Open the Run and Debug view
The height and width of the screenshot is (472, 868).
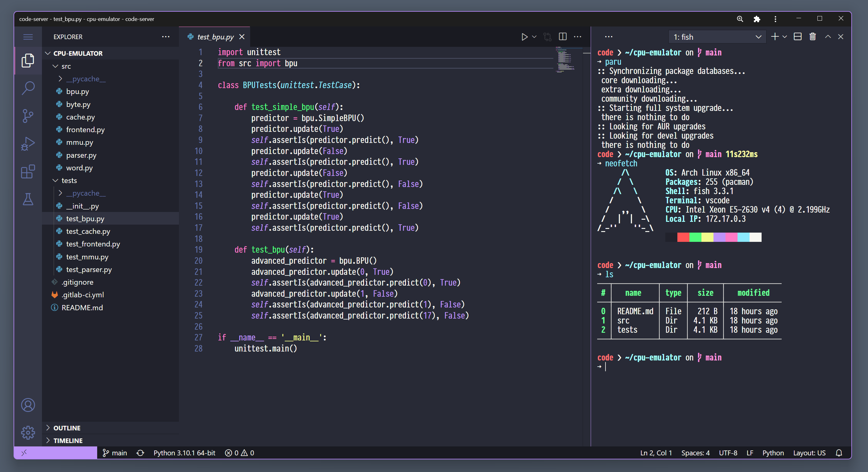[x=28, y=144]
